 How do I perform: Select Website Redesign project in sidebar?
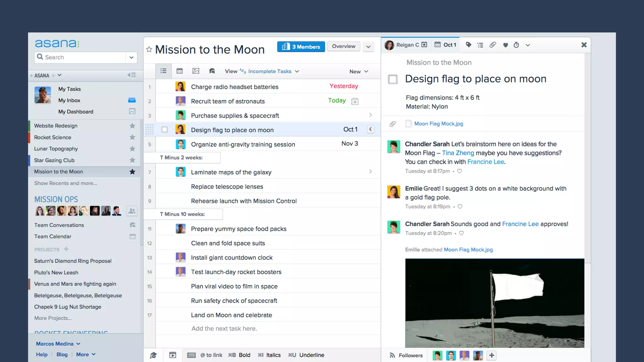coord(56,126)
